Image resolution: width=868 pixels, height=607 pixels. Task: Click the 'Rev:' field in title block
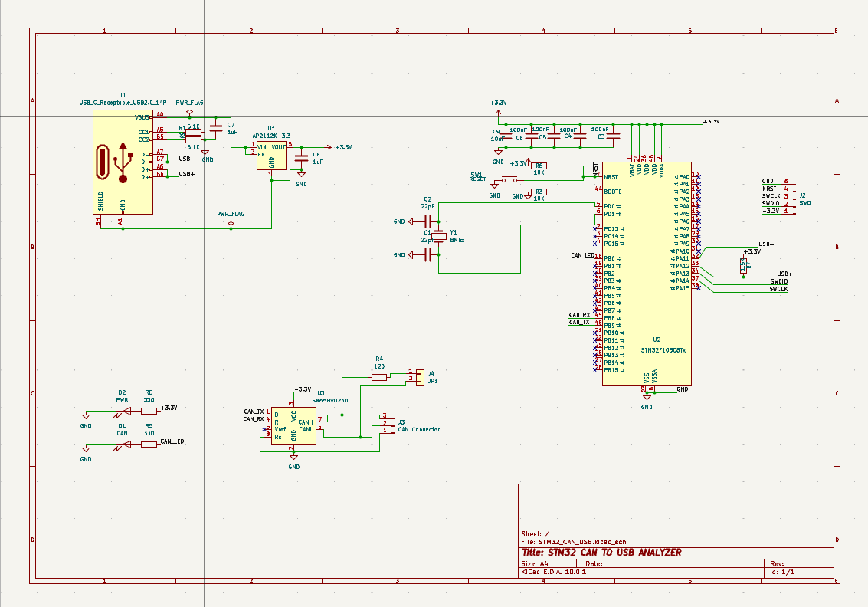click(x=777, y=564)
